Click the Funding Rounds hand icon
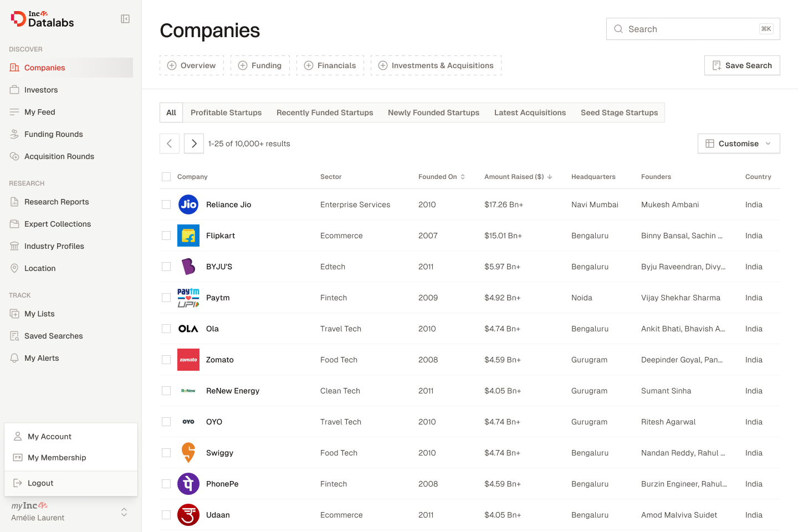The height and width of the screenshot is (532, 798). pyautogui.click(x=14, y=134)
